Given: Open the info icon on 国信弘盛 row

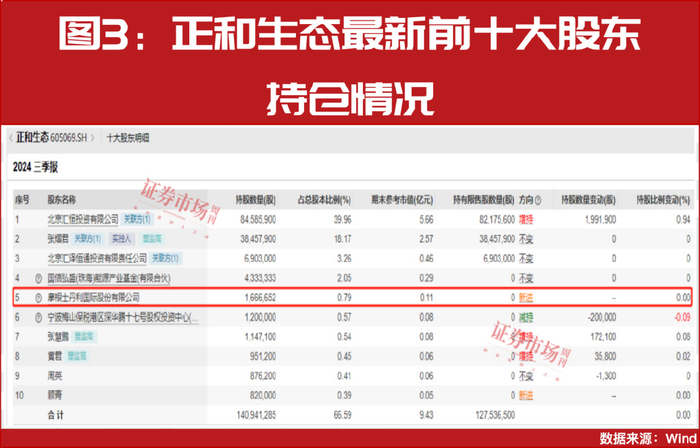Looking at the screenshot, I should pyautogui.click(x=39, y=279).
